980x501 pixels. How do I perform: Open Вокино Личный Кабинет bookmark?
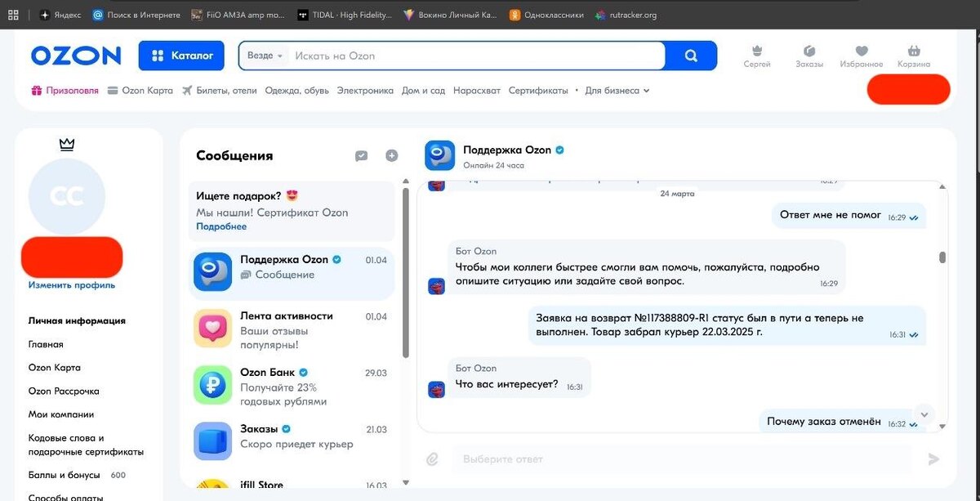(x=452, y=15)
